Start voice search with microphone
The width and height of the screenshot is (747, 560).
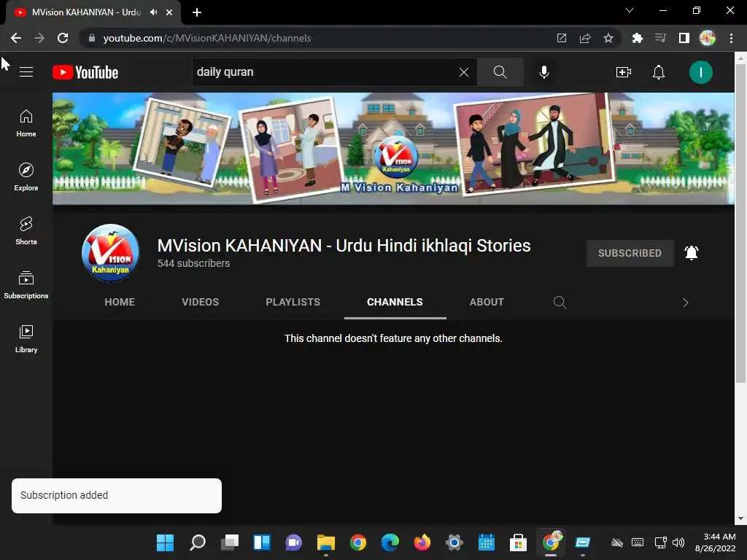[544, 72]
